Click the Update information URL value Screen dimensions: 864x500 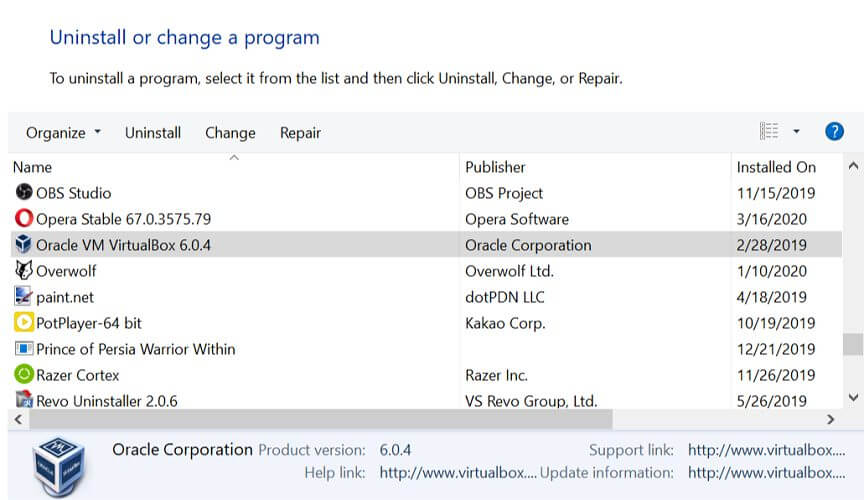coord(766,472)
